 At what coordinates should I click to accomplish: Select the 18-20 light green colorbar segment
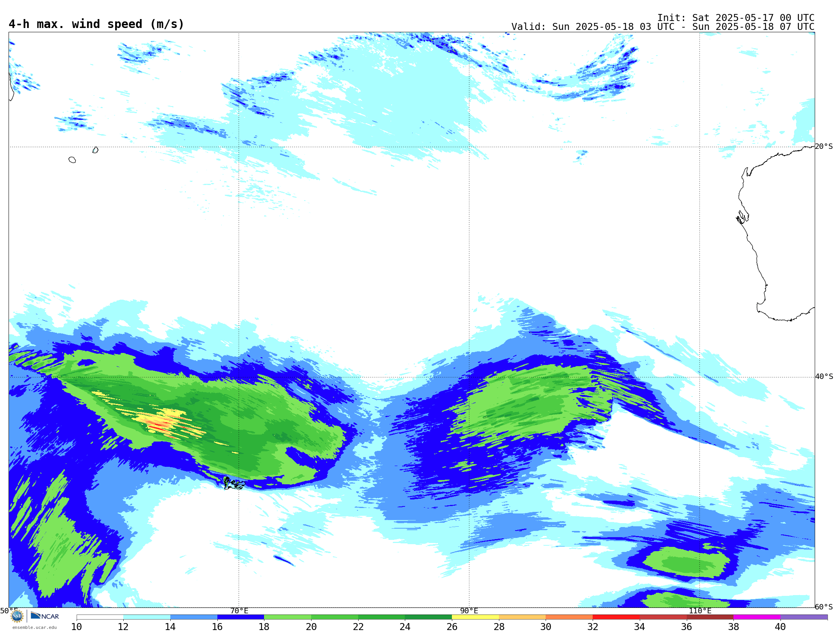click(x=287, y=617)
